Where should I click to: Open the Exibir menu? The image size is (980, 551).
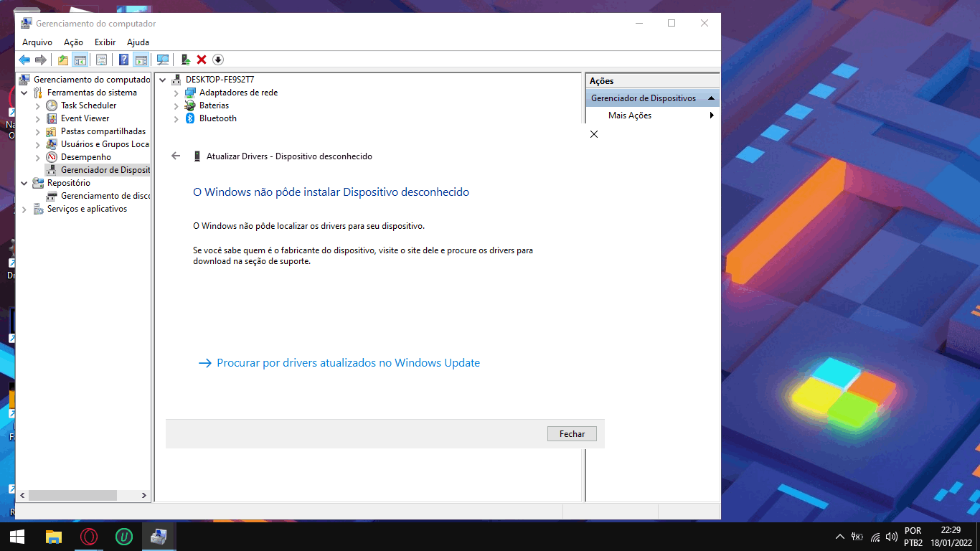click(105, 42)
